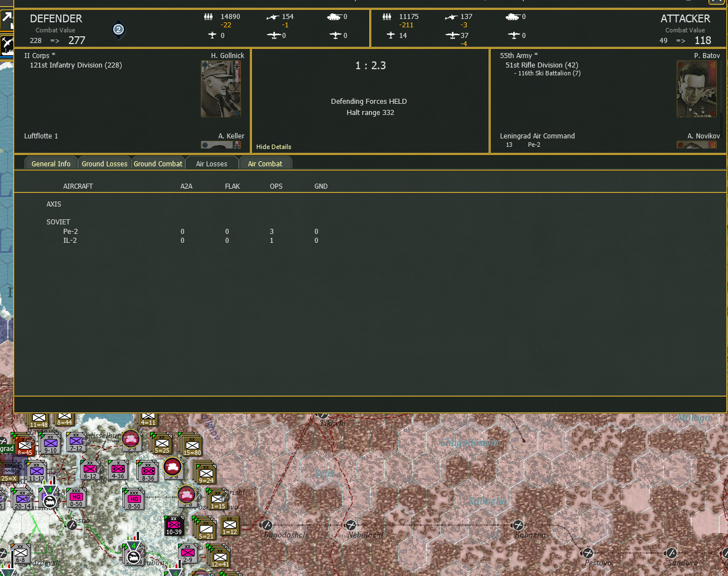
Task: Select the II Corps headquarters name
Action: (x=40, y=56)
